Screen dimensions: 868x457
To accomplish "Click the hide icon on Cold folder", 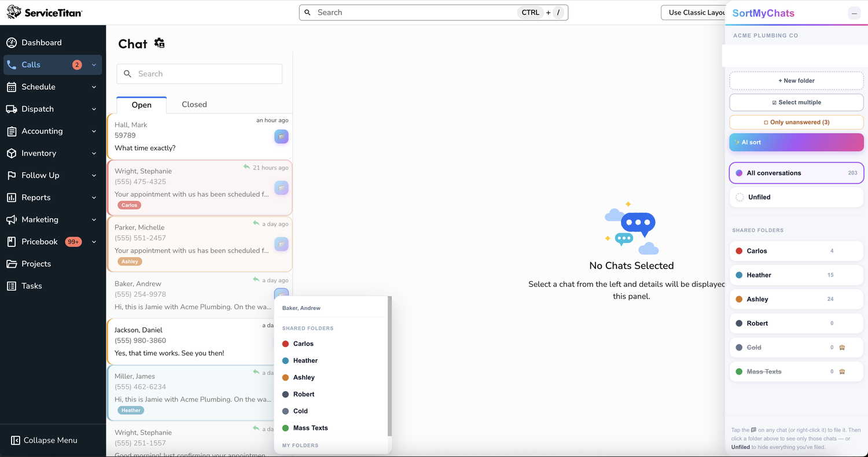I will [x=843, y=348].
